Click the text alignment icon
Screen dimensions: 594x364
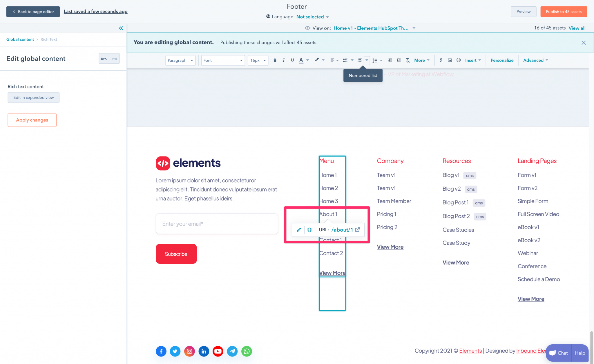click(332, 60)
